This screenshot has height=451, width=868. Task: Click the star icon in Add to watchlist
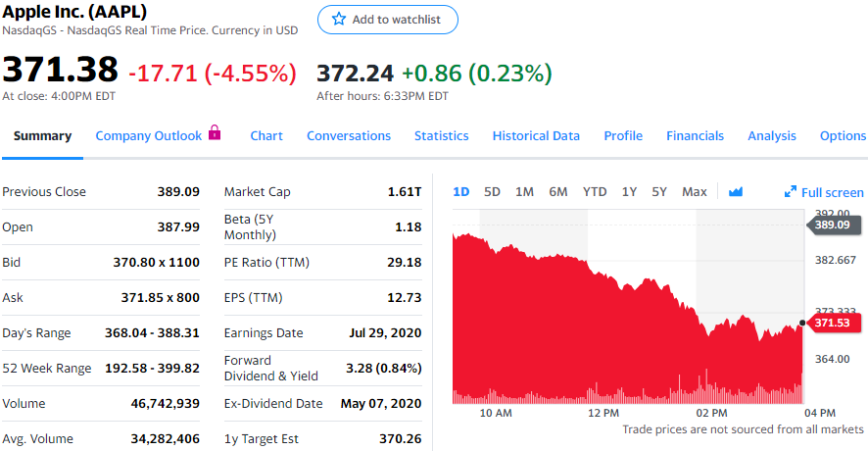[x=339, y=20]
